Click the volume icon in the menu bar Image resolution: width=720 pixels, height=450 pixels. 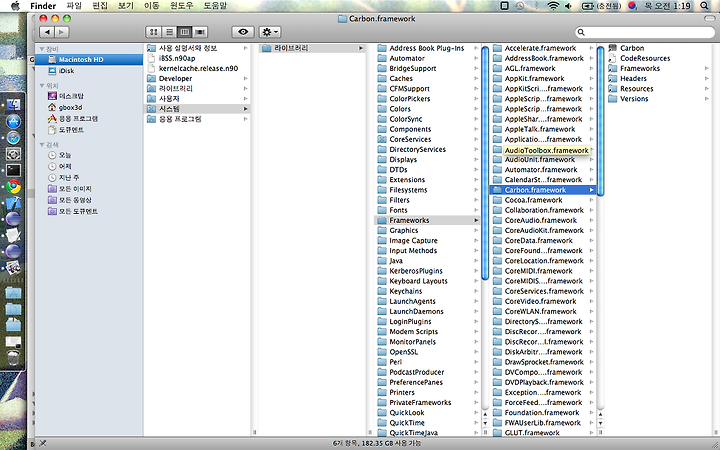pyautogui.click(x=568, y=6)
